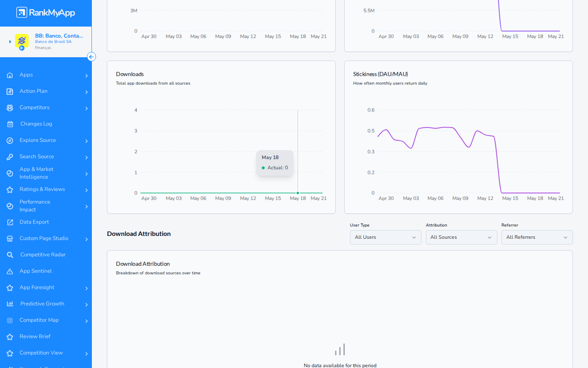Click the App Sentinel warning icon
The height and width of the screenshot is (368, 588).
click(10, 272)
